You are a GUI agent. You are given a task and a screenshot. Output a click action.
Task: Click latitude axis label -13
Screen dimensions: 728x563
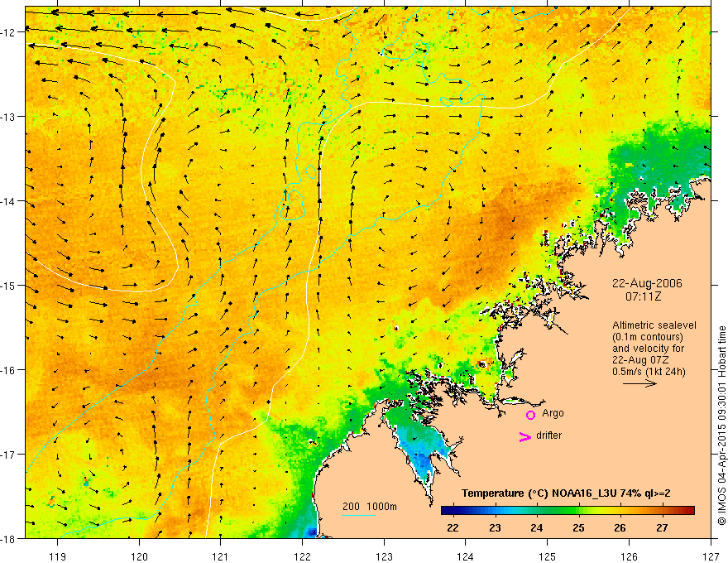9,117
